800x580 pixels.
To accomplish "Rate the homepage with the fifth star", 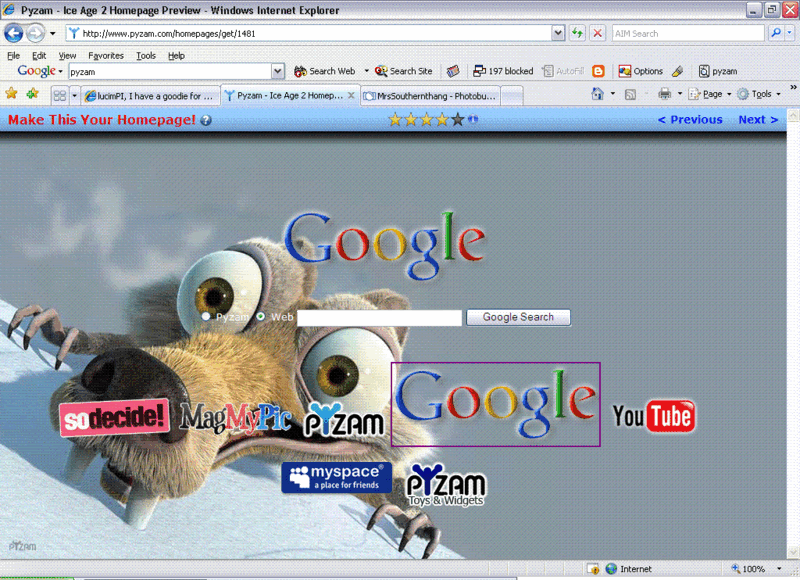I will (x=458, y=120).
